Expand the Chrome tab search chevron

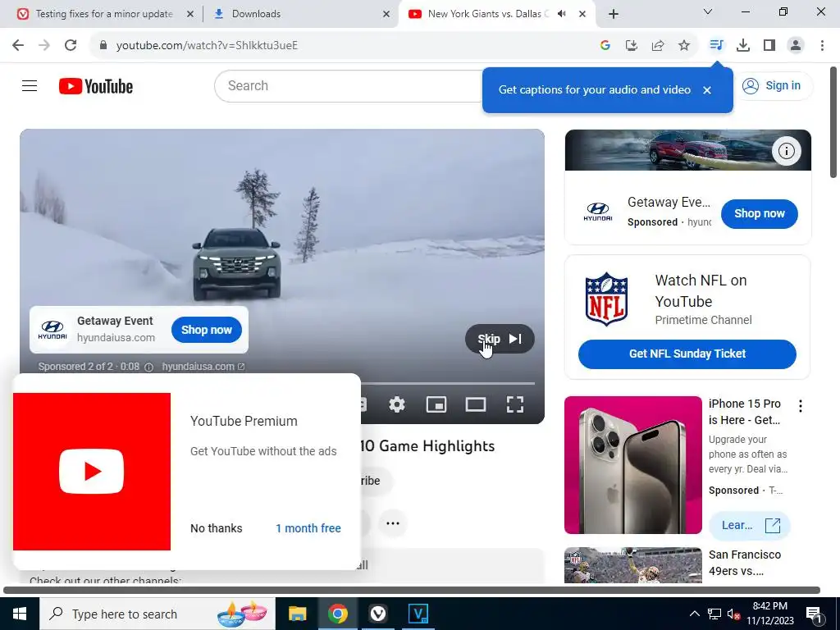pyautogui.click(x=708, y=11)
